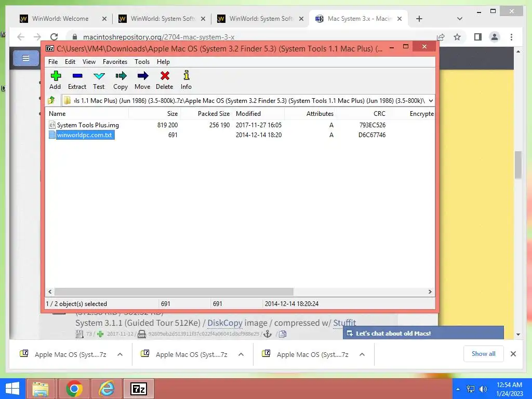Reload the Chrome page
This screenshot has height=399, width=532.
[54, 37]
